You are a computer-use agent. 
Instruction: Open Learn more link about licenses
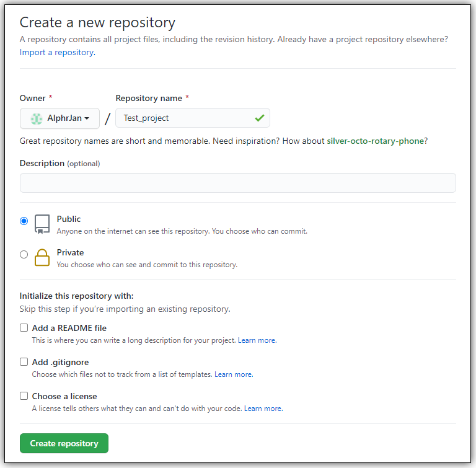coord(263,408)
